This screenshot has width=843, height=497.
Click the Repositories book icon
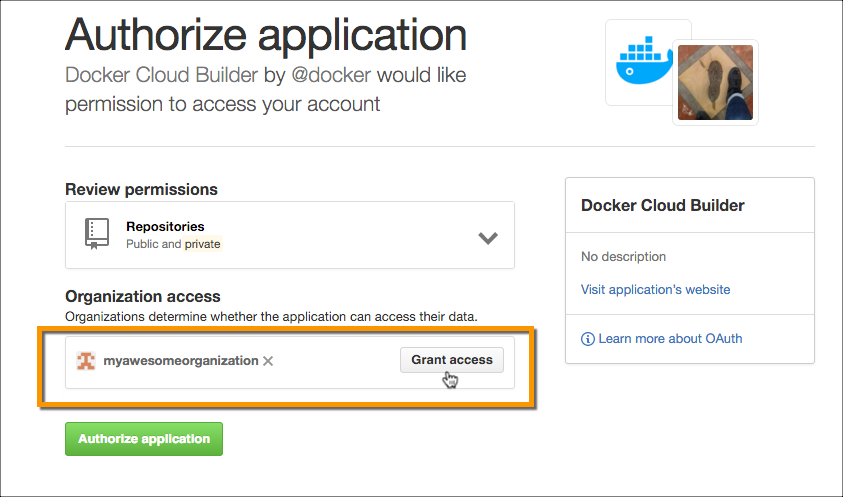pos(96,234)
